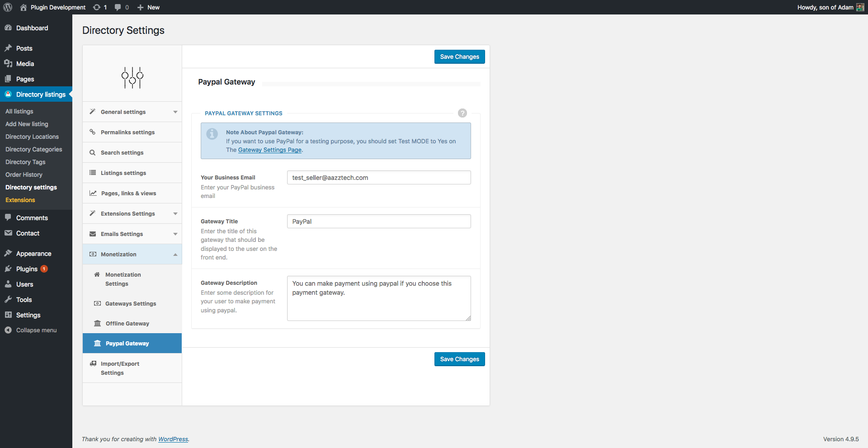Expand the General settings dropdown arrow
Image resolution: width=868 pixels, height=448 pixels.
pyautogui.click(x=175, y=112)
